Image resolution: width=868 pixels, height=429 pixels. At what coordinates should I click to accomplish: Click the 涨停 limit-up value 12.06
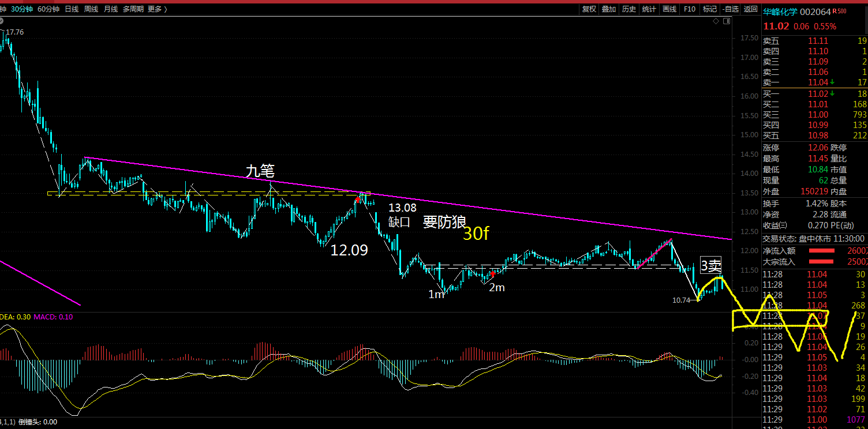pyautogui.click(x=818, y=148)
